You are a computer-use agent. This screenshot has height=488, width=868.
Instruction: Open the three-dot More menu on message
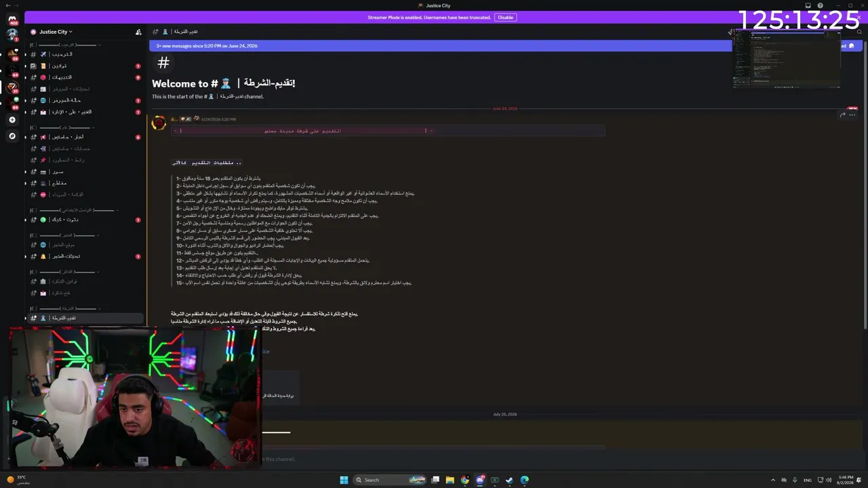point(852,115)
